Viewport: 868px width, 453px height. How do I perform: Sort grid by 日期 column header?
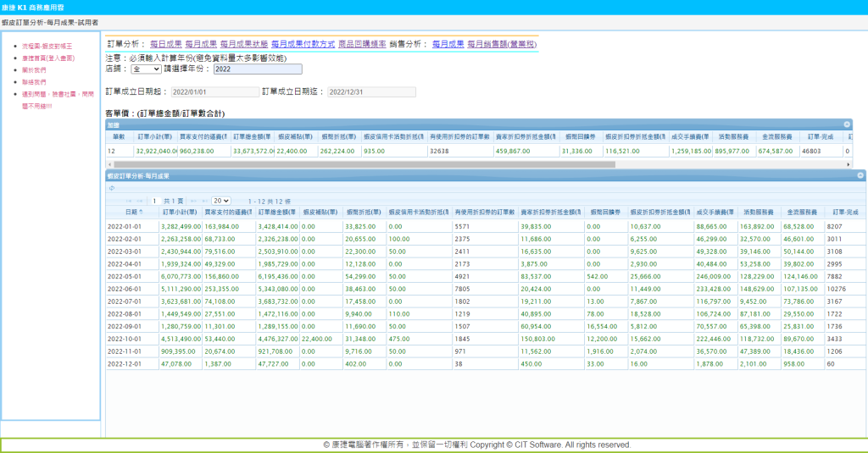pos(134,212)
